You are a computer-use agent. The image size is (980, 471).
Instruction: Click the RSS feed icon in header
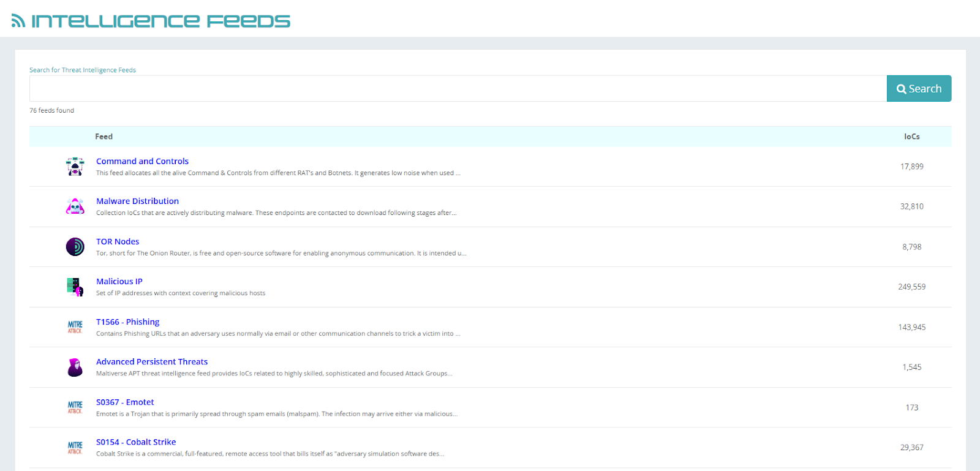[x=18, y=21]
